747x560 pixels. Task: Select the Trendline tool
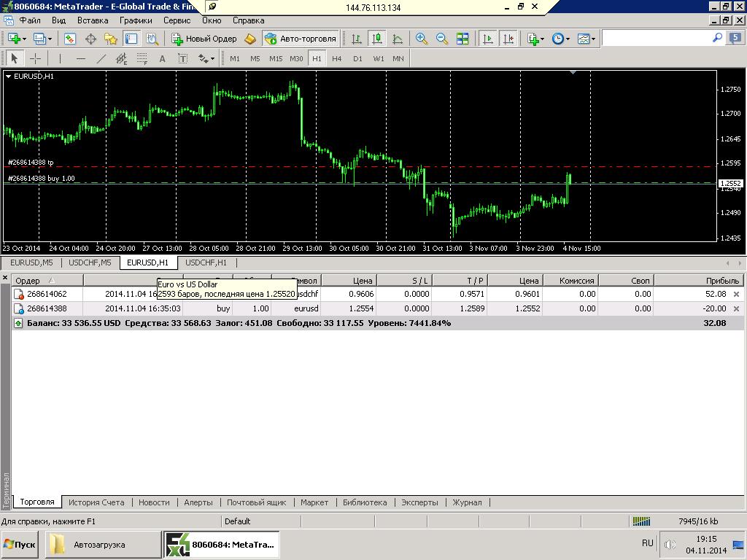click(x=101, y=58)
